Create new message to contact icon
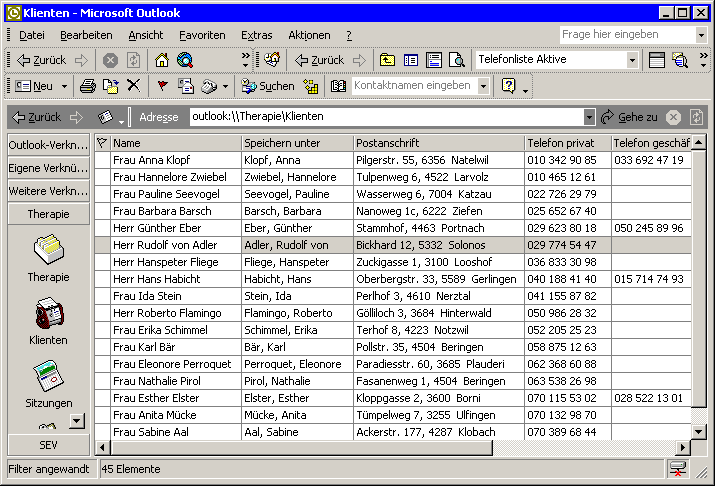This screenshot has width=715, height=486. point(185,86)
